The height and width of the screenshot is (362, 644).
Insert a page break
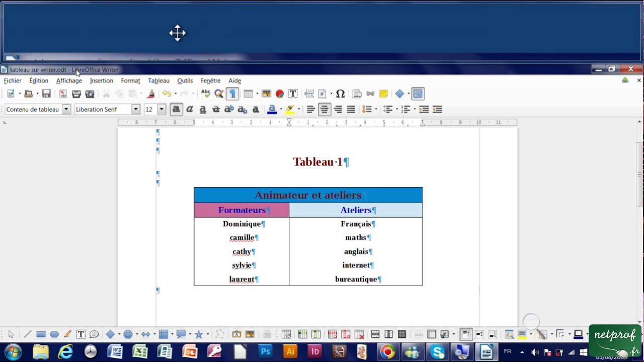(309, 94)
